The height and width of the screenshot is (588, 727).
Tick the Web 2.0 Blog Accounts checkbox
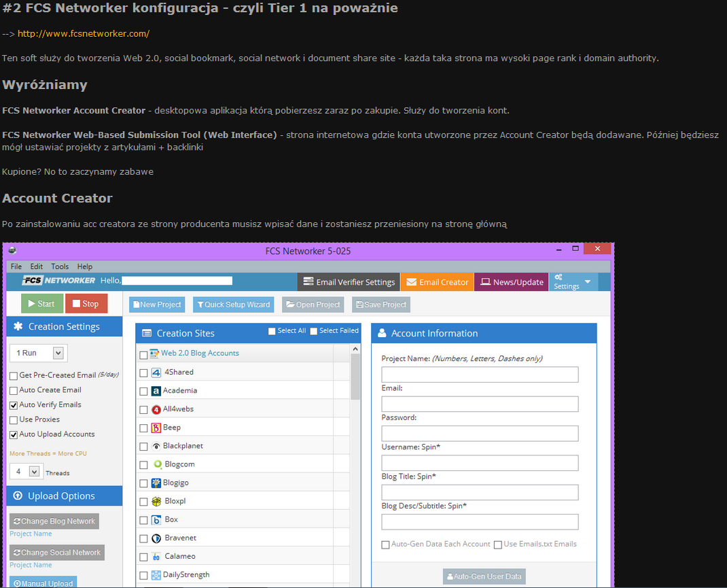(144, 355)
